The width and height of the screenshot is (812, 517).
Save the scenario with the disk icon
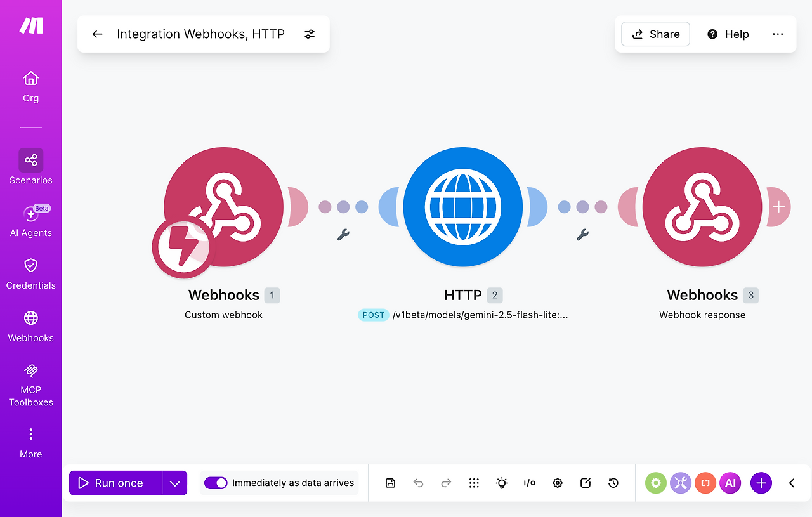[390, 483]
